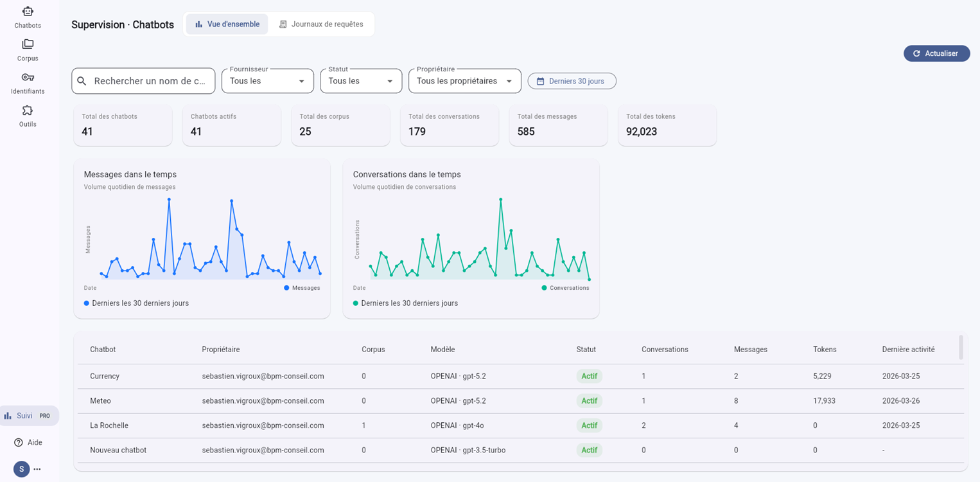Screen dimensions: 980x482
Task: Open the Propriétaire dropdown
Action: pyautogui.click(x=465, y=81)
